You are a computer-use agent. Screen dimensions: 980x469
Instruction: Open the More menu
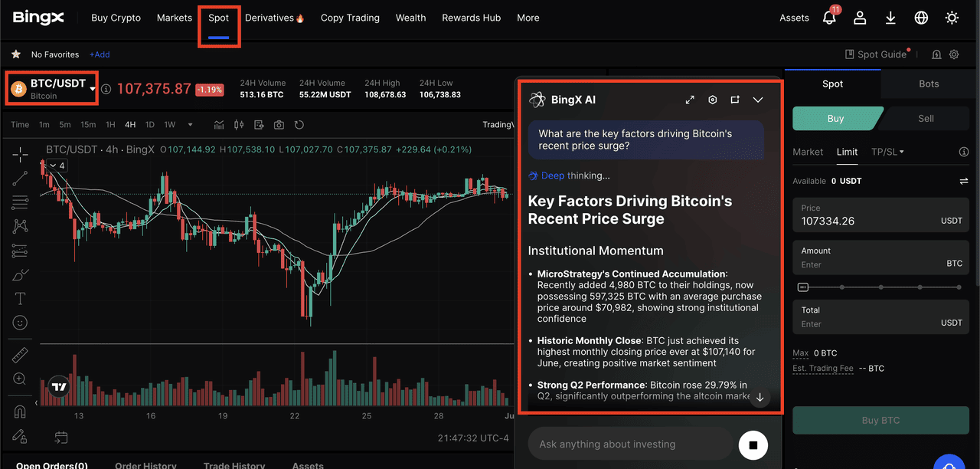[x=528, y=18]
